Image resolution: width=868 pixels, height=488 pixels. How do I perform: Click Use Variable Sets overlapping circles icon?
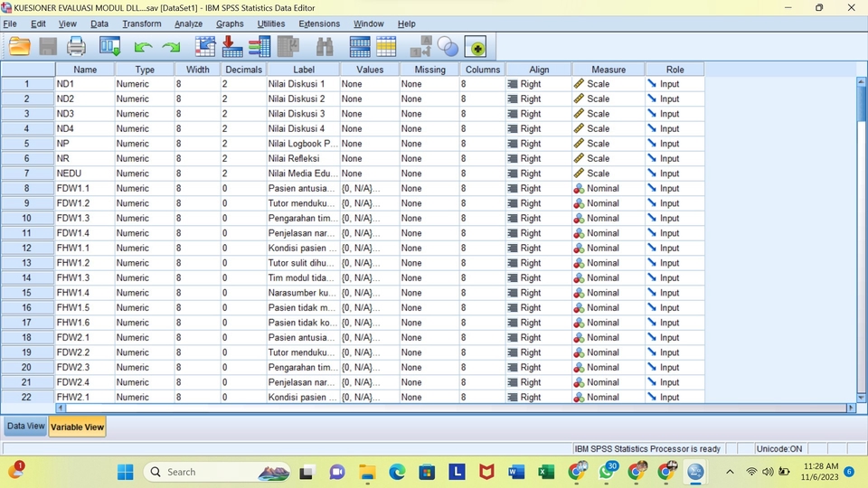point(448,46)
